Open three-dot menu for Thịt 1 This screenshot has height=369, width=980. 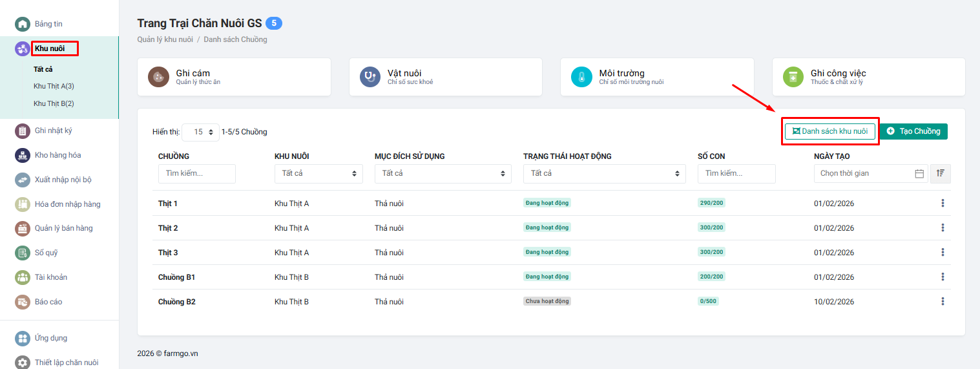pos(943,204)
